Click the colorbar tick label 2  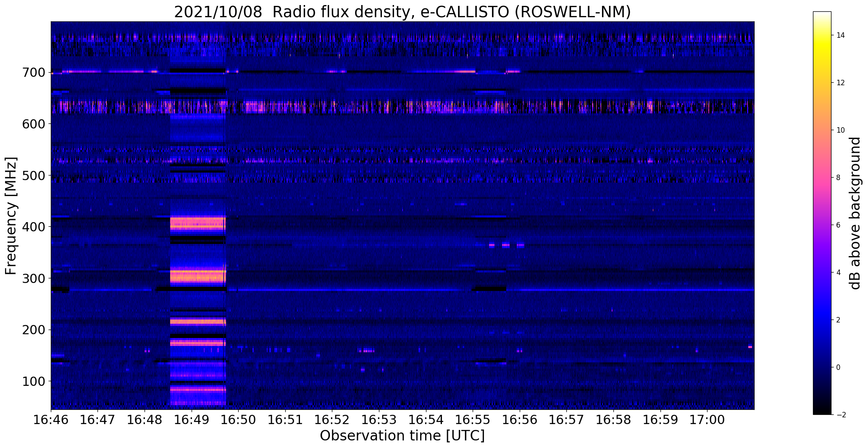pos(839,320)
